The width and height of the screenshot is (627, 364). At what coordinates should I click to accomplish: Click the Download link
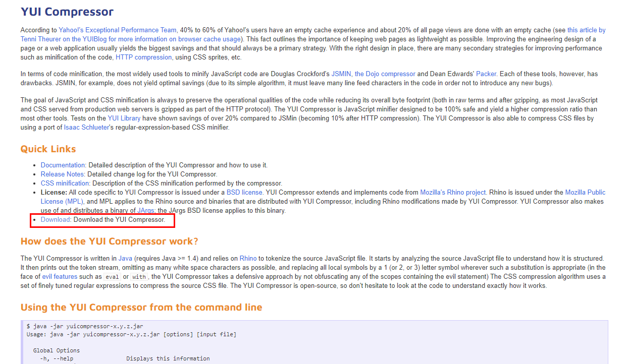coord(56,220)
